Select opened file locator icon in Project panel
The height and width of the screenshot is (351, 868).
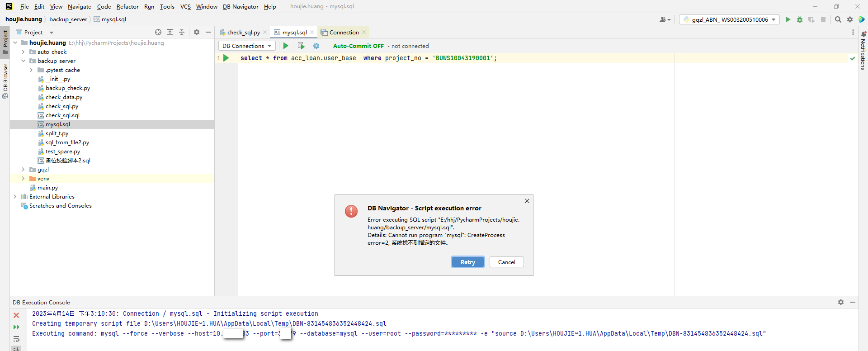pyautogui.click(x=158, y=32)
